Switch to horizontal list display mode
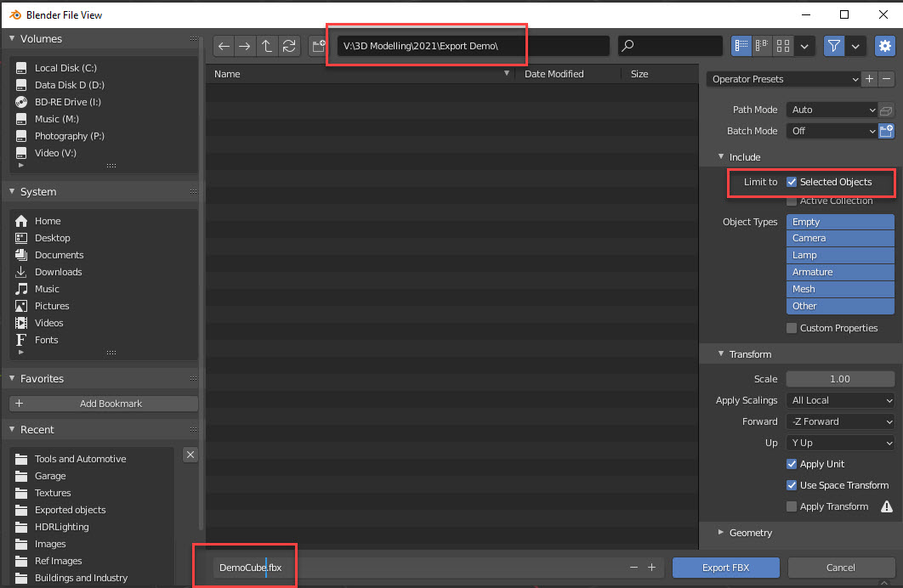 pos(761,46)
